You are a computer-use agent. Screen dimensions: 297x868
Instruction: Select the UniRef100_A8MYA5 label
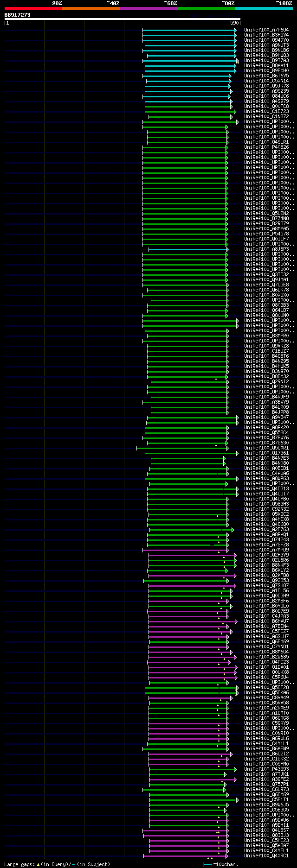coord(266,229)
